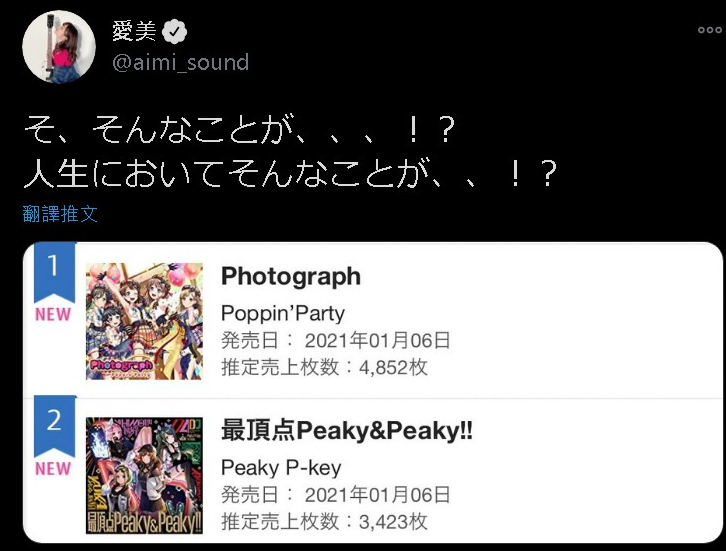The image size is (726, 551).
Task: Click the NEW label under rank 1
Action: click(x=53, y=315)
